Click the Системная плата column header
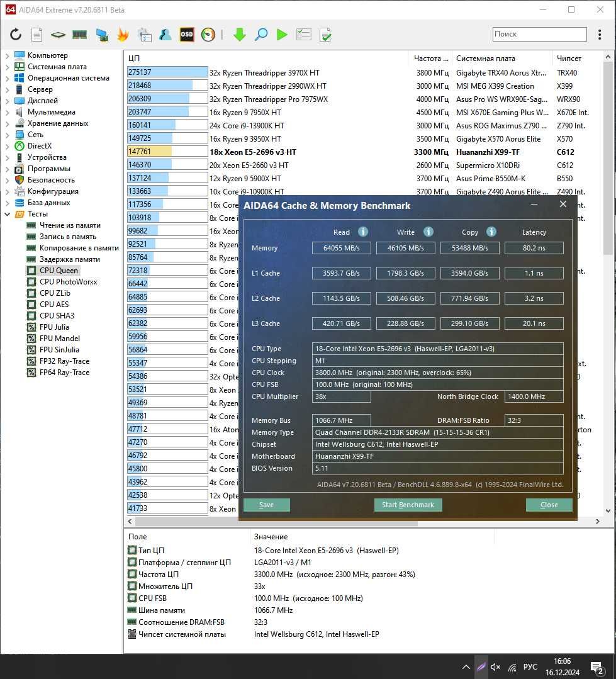 502,58
